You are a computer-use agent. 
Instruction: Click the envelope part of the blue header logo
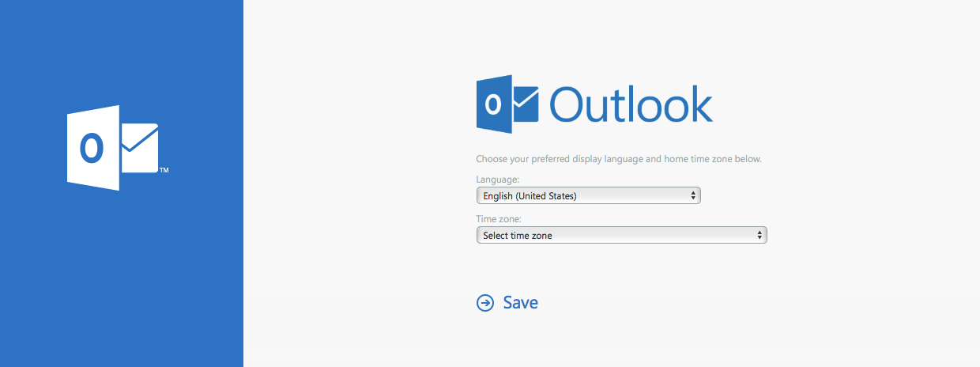coord(526,104)
